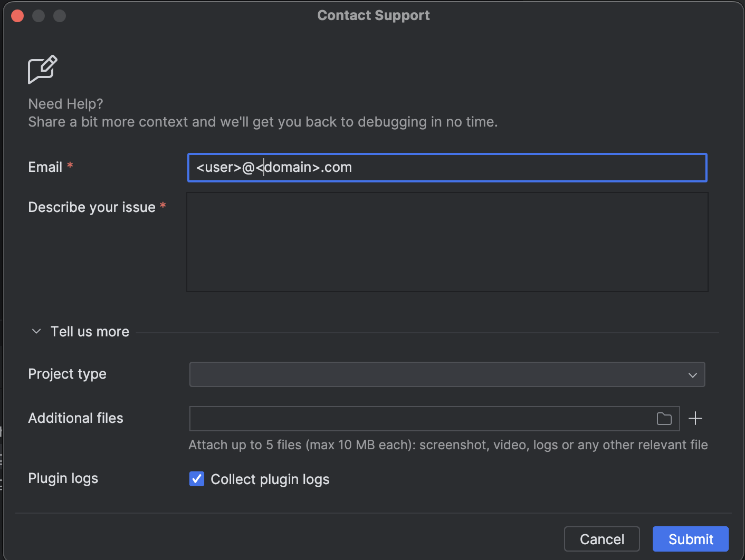Screen dimensions: 745x560
Task: Click the Tell us more section header text
Action: tap(90, 332)
